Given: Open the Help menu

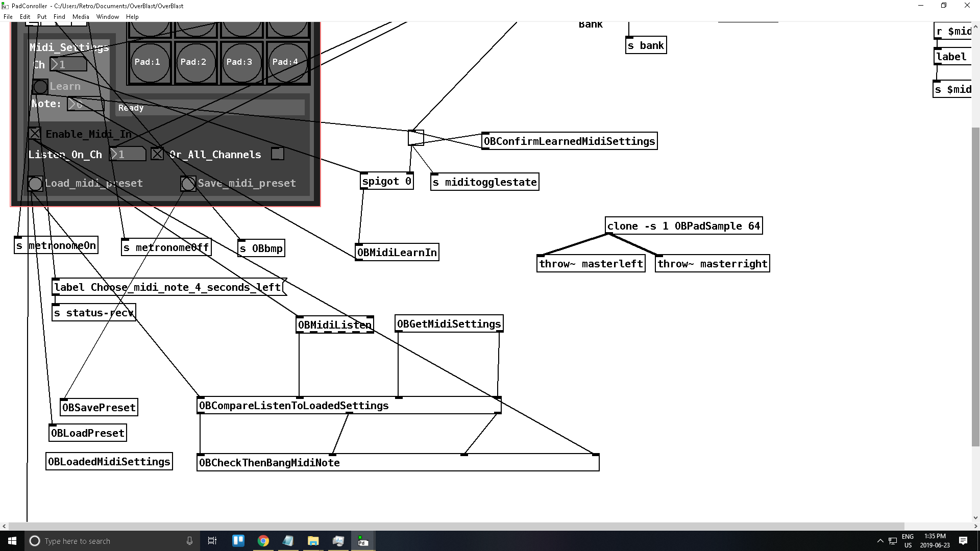Looking at the screenshot, I should [x=132, y=16].
